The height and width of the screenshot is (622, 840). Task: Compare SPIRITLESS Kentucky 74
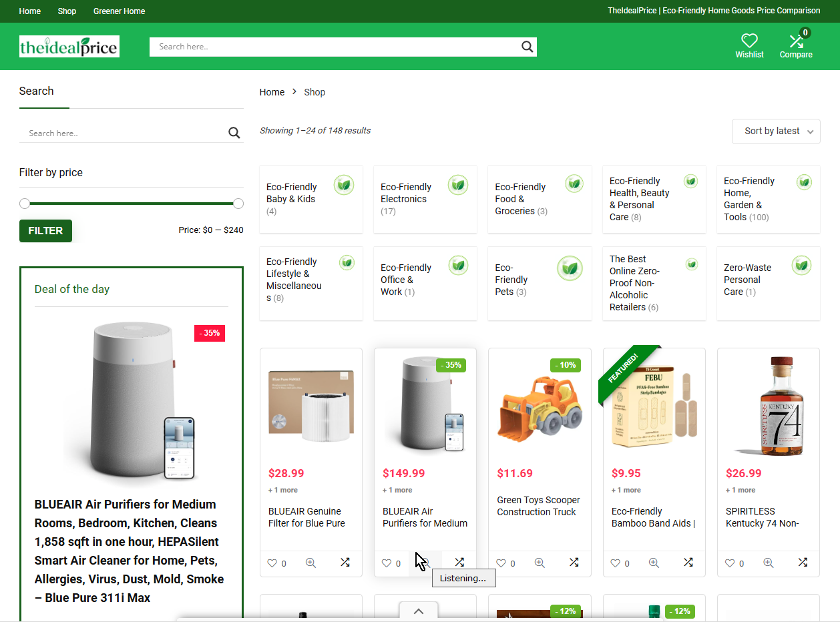click(803, 563)
